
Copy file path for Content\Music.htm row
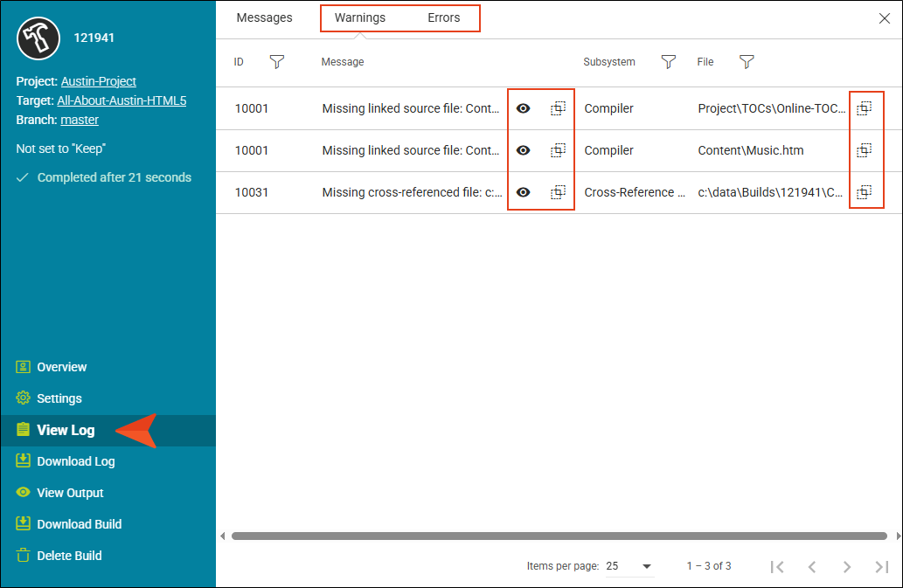coord(864,150)
